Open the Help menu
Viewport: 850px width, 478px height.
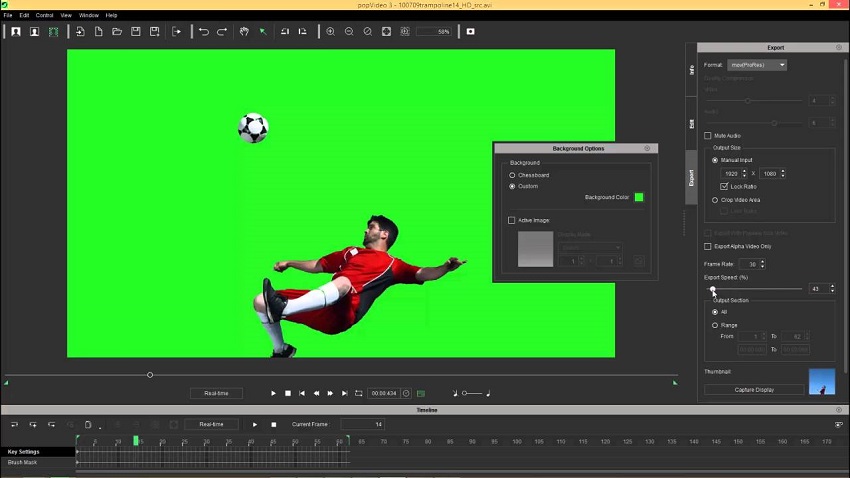pyautogui.click(x=111, y=15)
